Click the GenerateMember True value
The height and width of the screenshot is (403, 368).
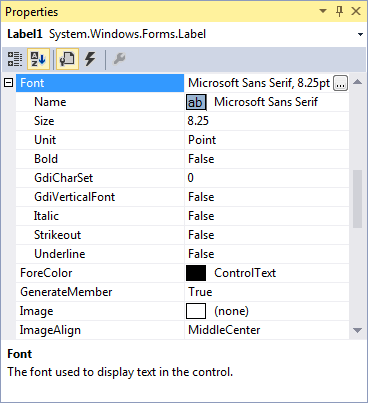pyautogui.click(x=200, y=292)
